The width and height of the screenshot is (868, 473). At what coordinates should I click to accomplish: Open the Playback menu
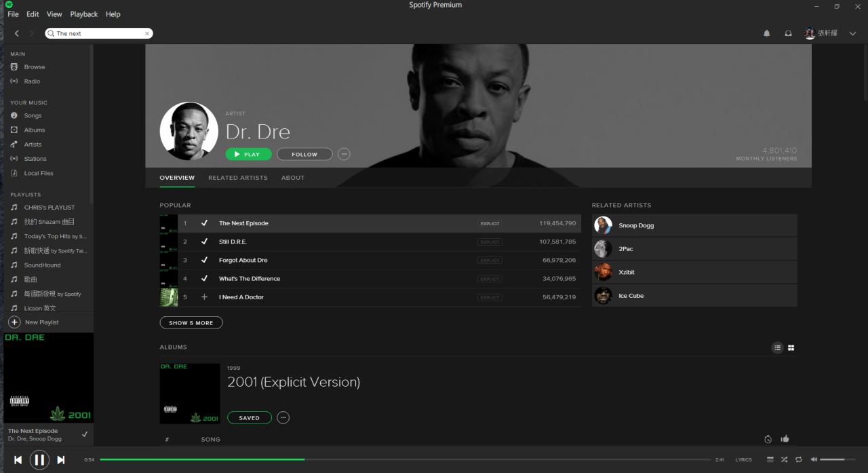(x=84, y=14)
